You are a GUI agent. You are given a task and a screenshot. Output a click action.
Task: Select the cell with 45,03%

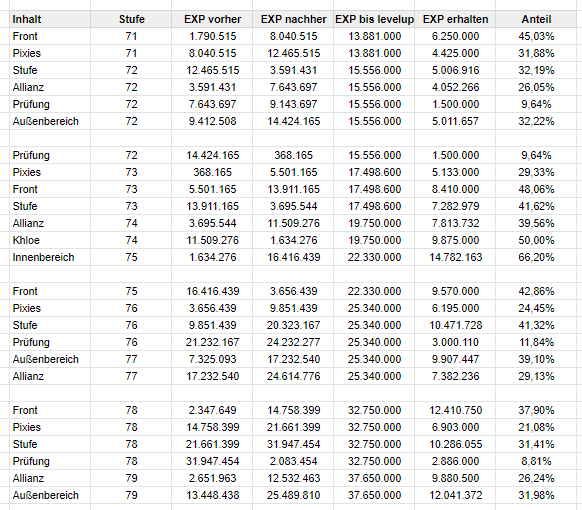(536, 36)
